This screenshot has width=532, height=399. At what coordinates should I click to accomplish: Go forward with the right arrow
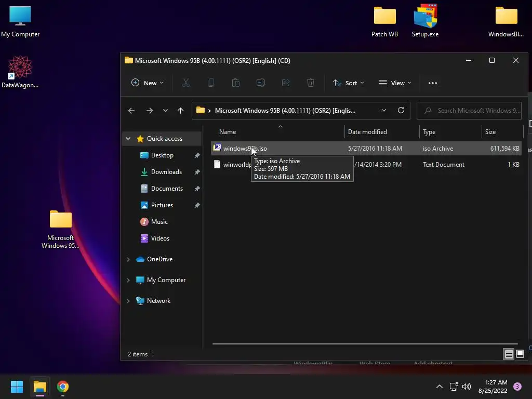(x=149, y=111)
